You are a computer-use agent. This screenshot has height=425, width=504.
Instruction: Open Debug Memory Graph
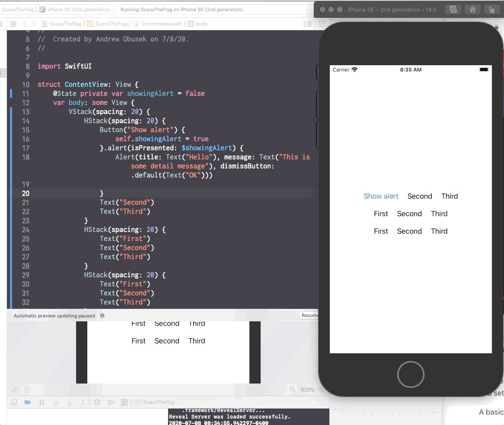pos(111,402)
